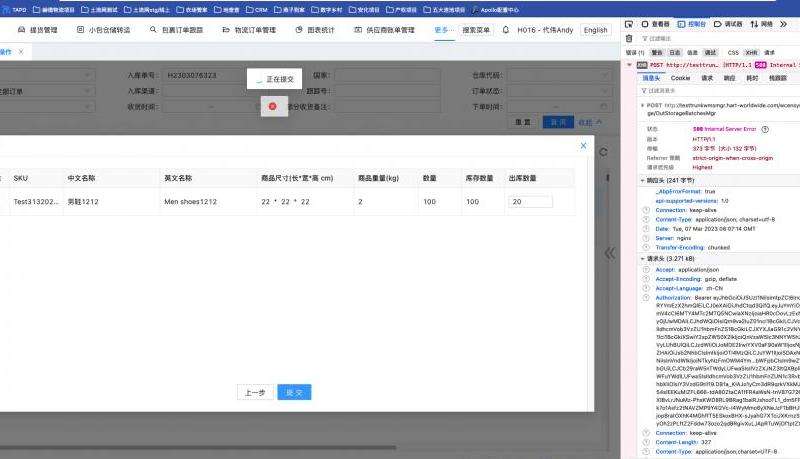800x459 pixels.
Task: Open help icon for response Connection header
Action: pos(646,210)
